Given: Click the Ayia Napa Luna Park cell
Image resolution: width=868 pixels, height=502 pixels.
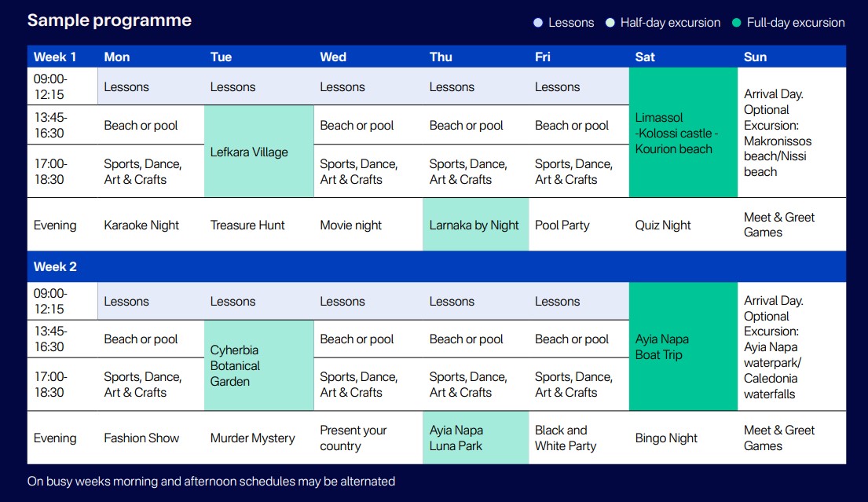Looking at the screenshot, I should pos(475,438).
